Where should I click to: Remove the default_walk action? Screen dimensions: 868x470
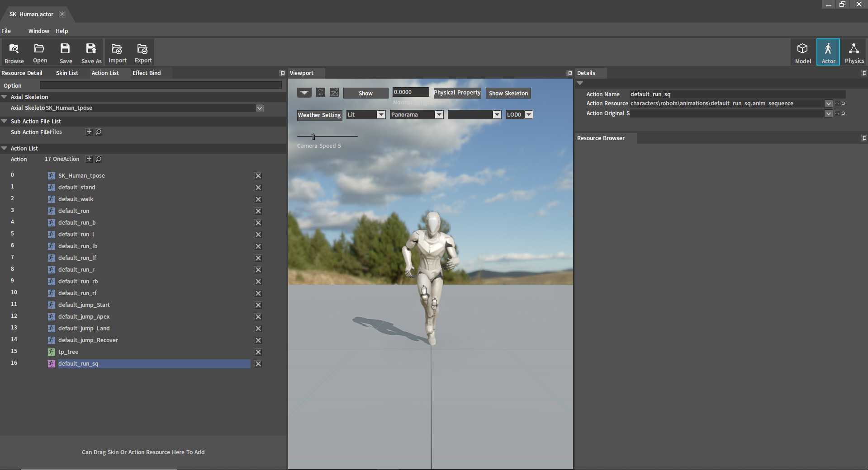pyautogui.click(x=258, y=199)
